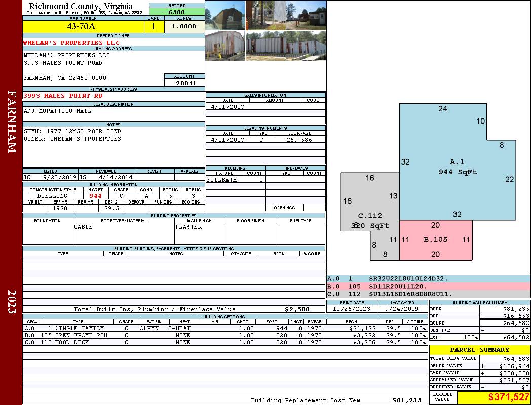Click physical address 3993 HALES POINT RD

pos(63,96)
